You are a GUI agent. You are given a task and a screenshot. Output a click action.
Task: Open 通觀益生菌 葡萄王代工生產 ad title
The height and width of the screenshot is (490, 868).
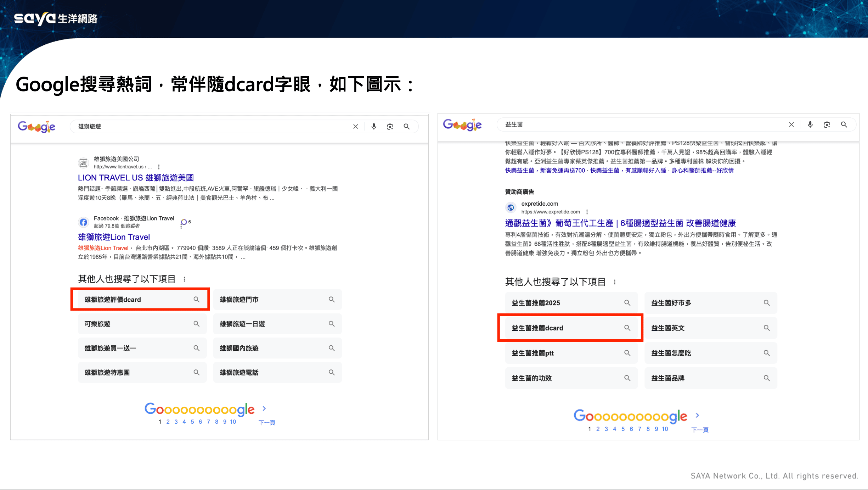pos(620,223)
